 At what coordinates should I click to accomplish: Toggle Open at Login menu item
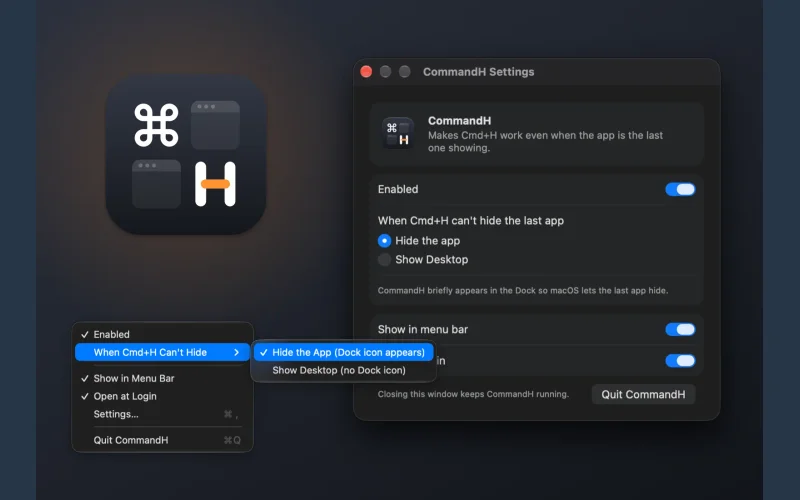point(162,396)
